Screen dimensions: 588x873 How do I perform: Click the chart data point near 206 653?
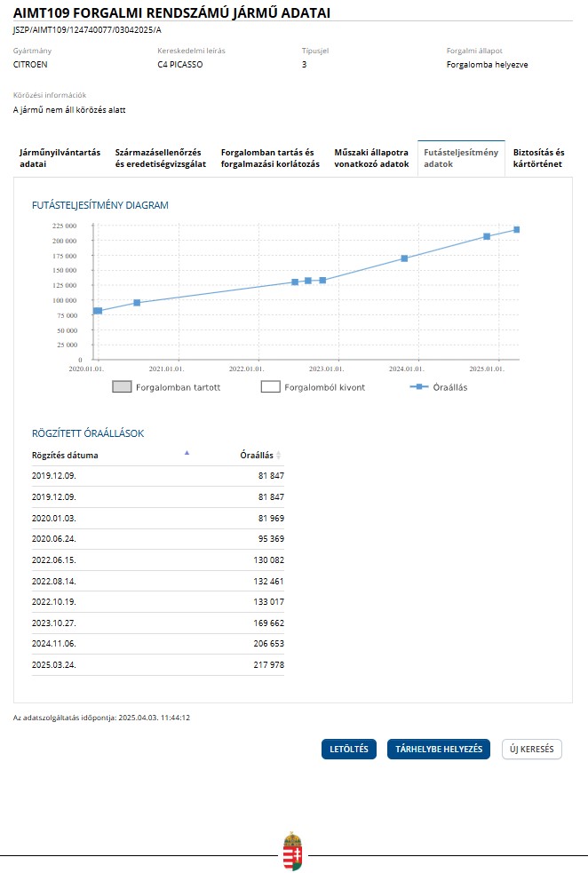tap(487, 236)
